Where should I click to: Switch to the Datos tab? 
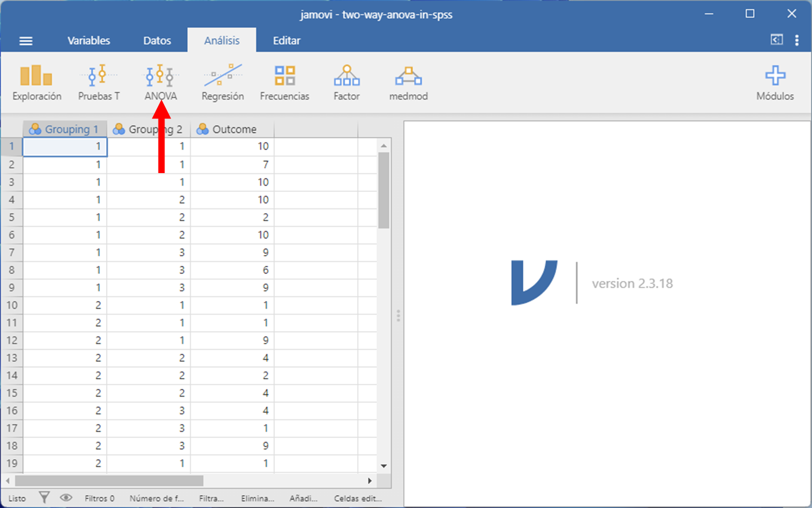click(157, 41)
